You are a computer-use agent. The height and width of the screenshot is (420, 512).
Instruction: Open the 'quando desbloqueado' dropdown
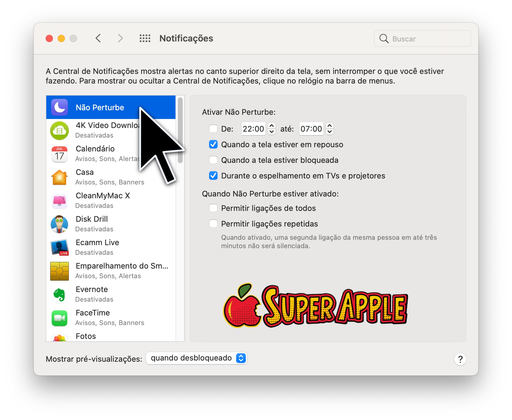197,358
